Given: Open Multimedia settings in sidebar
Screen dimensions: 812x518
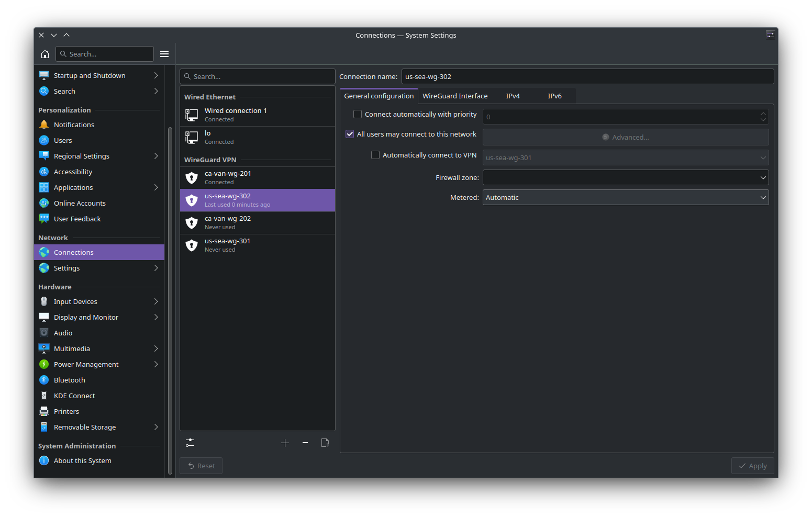Looking at the screenshot, I should pos(99,348).
